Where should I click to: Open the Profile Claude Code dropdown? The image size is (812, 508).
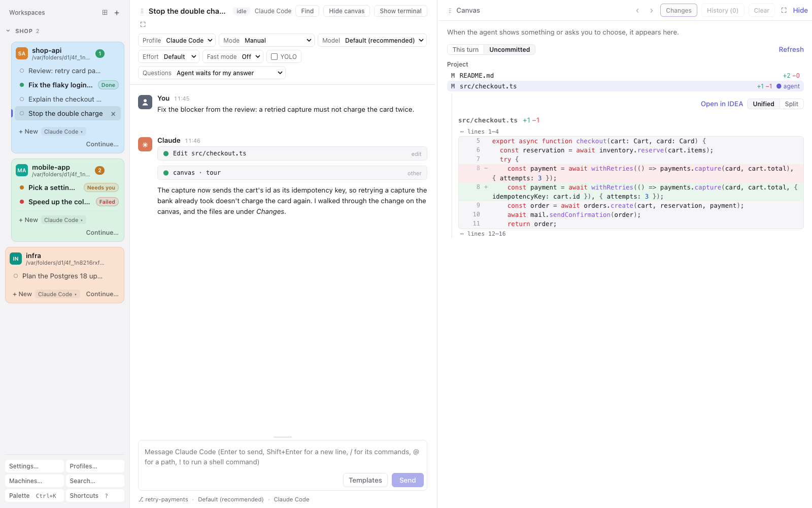click(177, 41)
